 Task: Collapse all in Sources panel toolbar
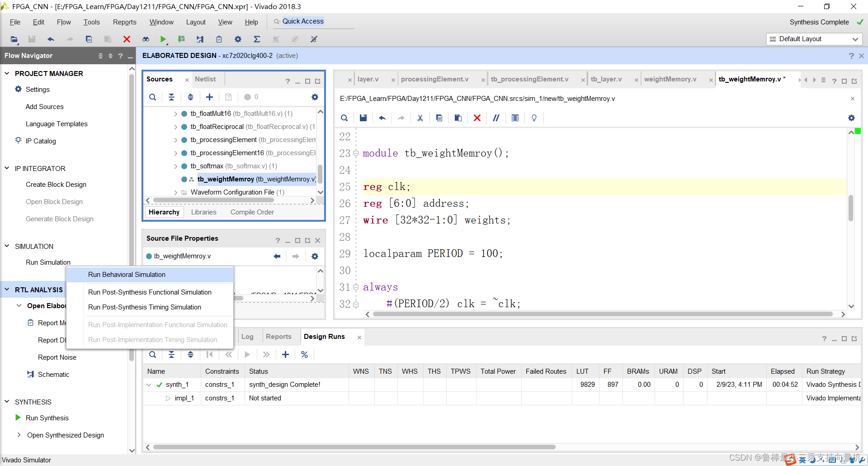coord(171,97)
